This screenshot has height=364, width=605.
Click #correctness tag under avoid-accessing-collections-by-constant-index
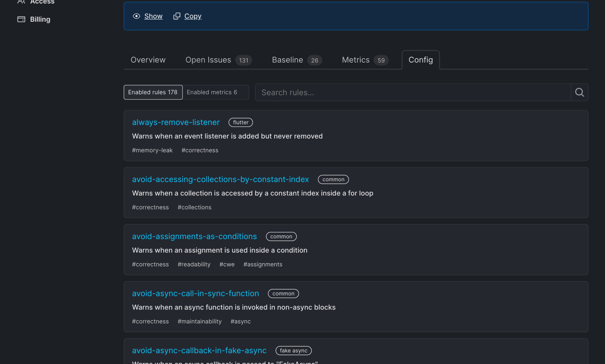click(151, 207)
